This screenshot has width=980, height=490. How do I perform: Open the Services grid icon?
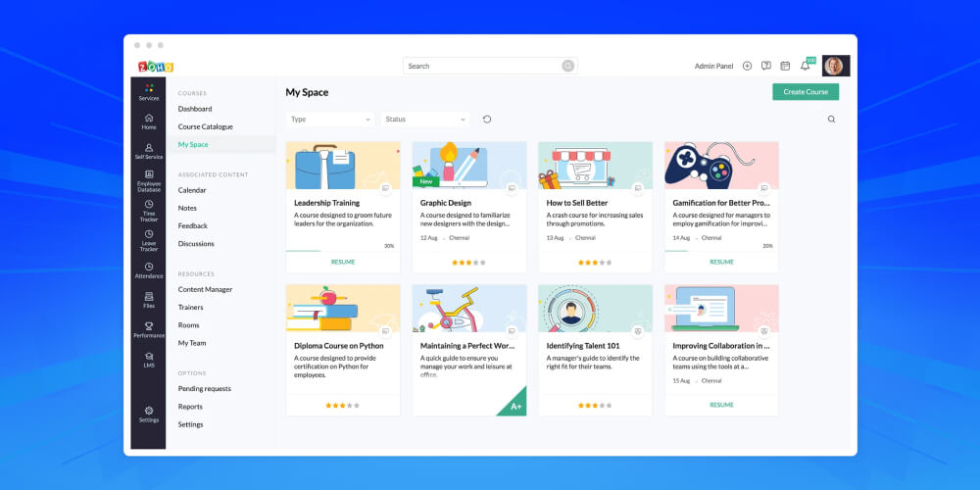[x=149, y=88]
